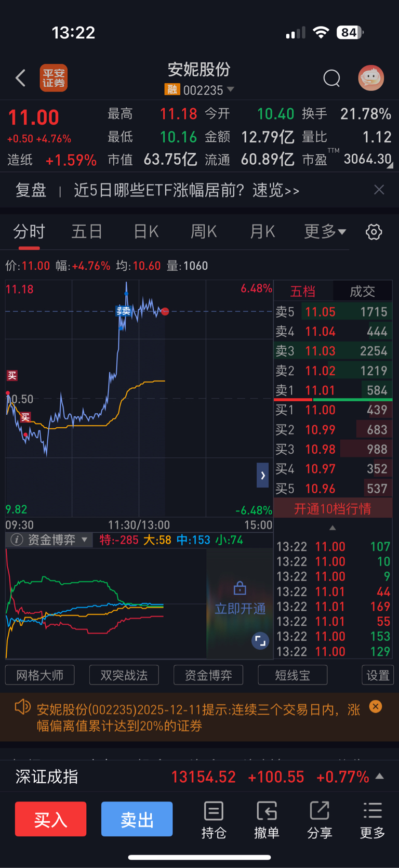
Task: Select 卖3 price 11.03 row
Action: pyautogui.click(x=333, y=351)
